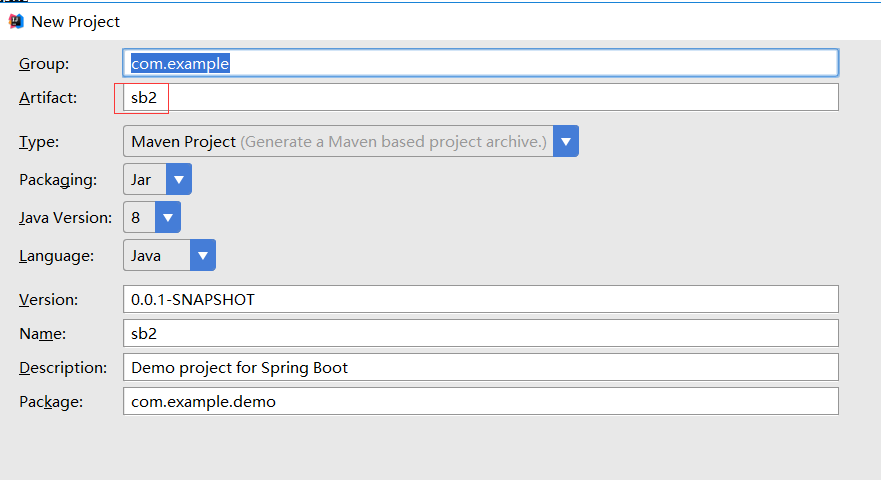Image resolution: width=881 pixels, height=480 pixels.
Task: Click the Name input field
Action: point(481,333)
